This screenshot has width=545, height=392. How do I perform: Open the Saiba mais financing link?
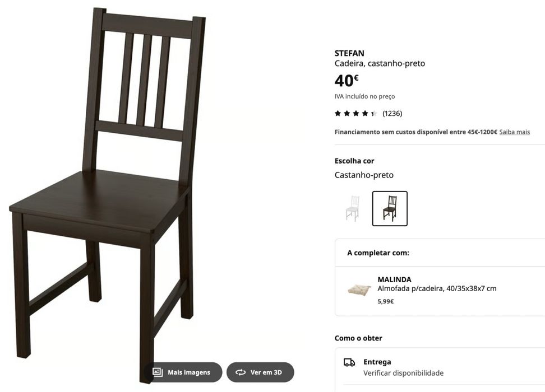pos(514,132)
